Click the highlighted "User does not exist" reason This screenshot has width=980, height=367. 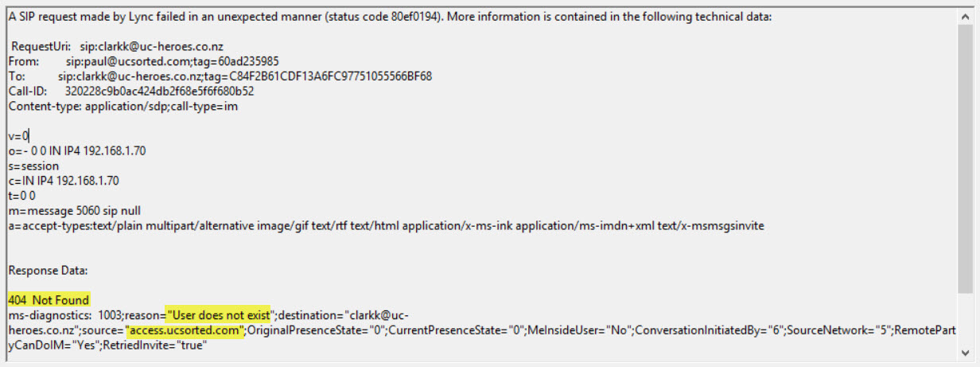[219, 315]
